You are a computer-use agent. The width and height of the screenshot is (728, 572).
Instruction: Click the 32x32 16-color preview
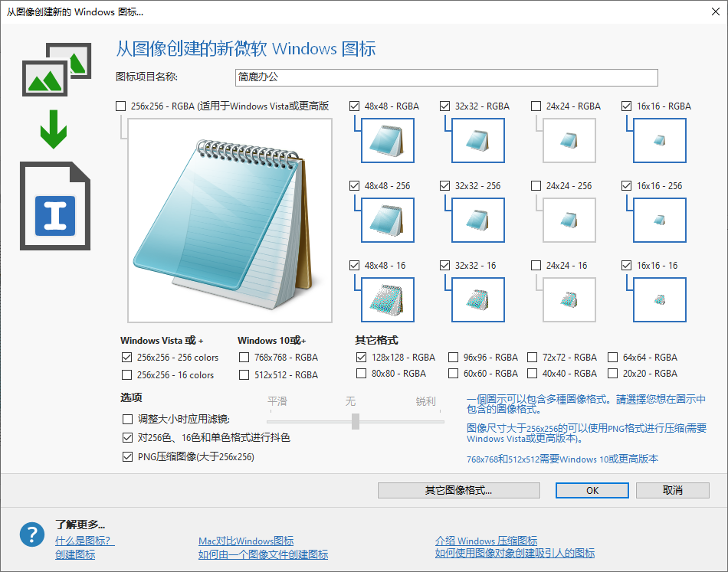(477, 299)
